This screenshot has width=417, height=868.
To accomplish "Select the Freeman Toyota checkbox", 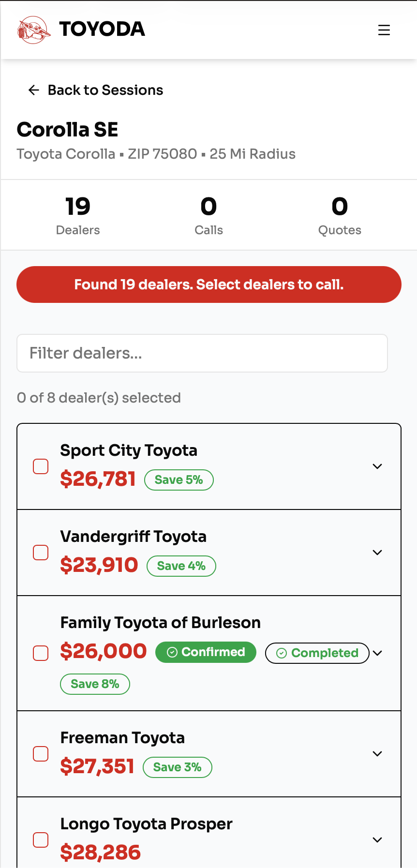I will [x=41, y=754].
